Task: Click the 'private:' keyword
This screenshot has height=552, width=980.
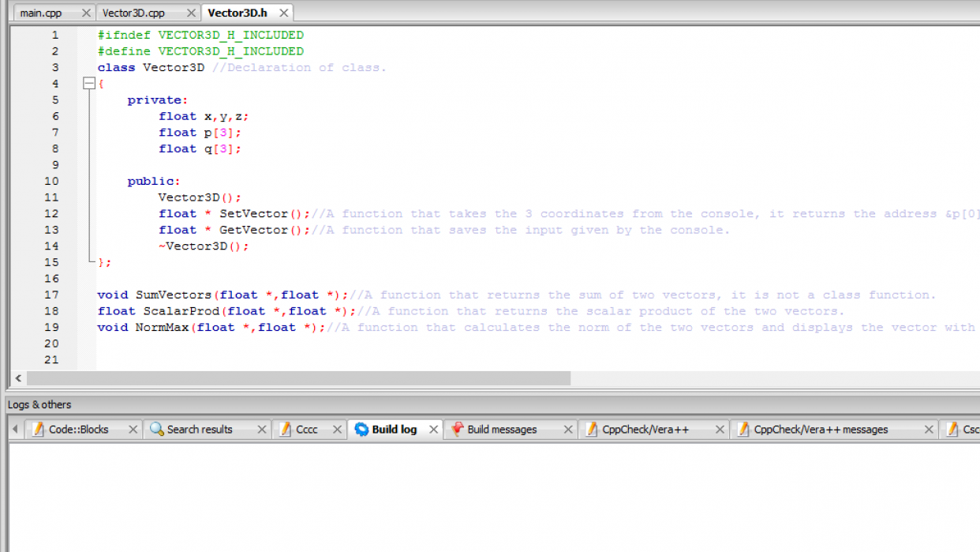Action: tap(158, 100)
